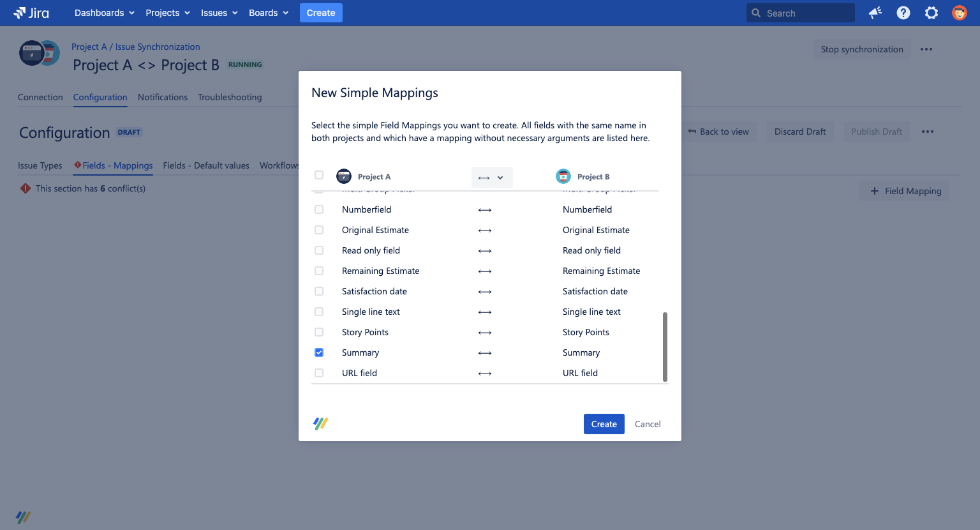Screen dimensions: 980x530
Task: Open Jira settings via the gear icon
Action: click(932, 13)
